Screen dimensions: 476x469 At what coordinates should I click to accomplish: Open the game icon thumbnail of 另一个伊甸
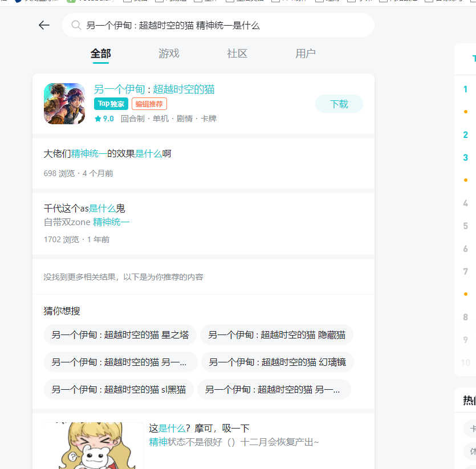[64, 104]
